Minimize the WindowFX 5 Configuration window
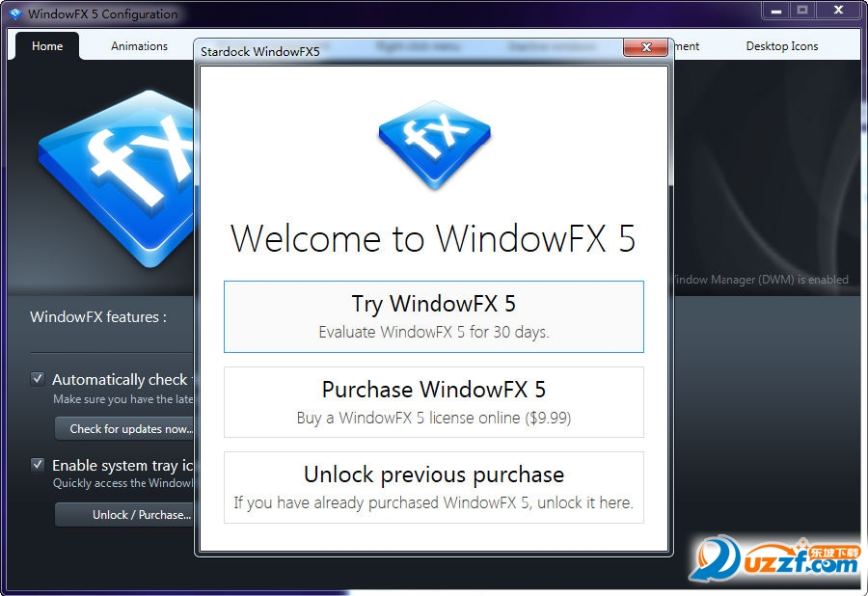This screenshot has height=596, width=868. coord(776,11)
